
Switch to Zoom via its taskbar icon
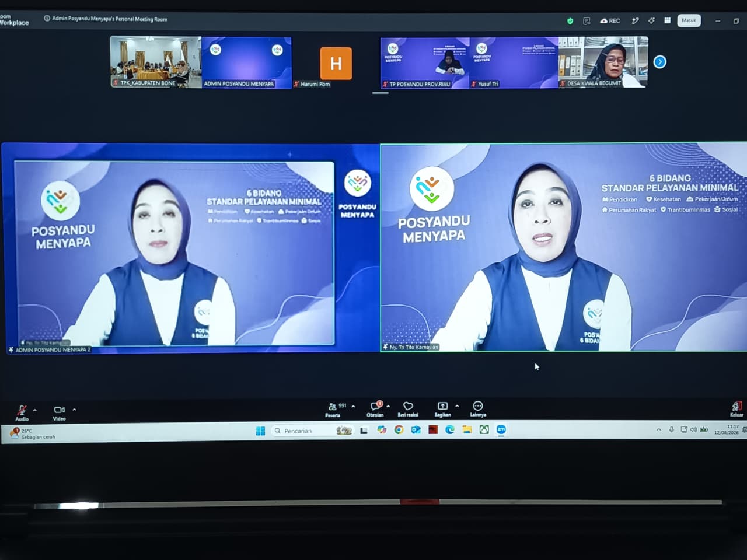click(501, 430)
